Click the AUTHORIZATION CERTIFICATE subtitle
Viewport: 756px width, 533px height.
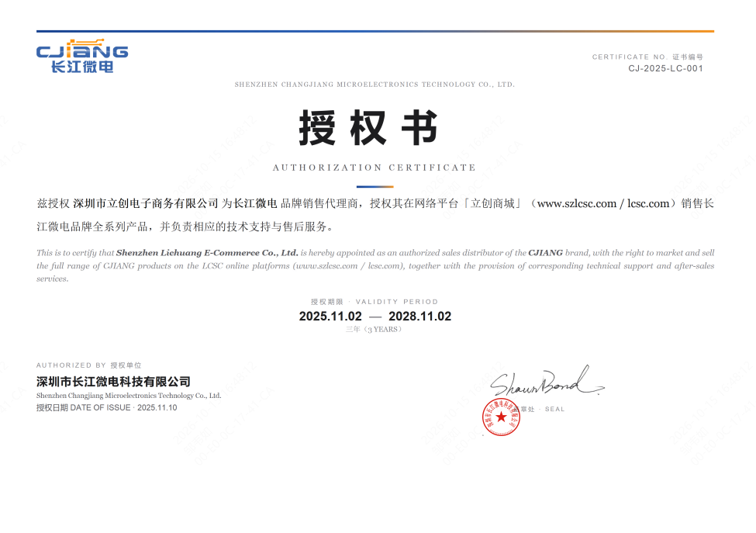[x=375, y=168]
